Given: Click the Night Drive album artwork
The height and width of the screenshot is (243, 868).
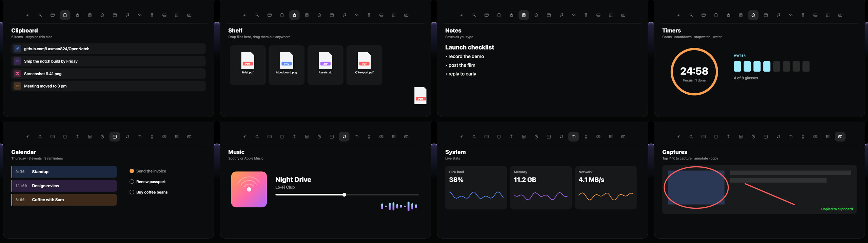Looking at the screenshot, I should point(249,189).
